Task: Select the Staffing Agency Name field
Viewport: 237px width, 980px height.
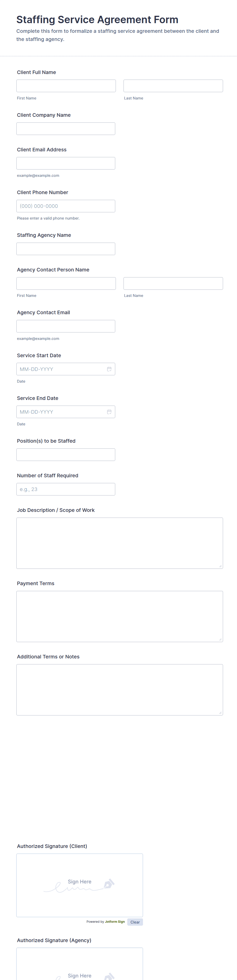Action: click(x=65, y=249)
